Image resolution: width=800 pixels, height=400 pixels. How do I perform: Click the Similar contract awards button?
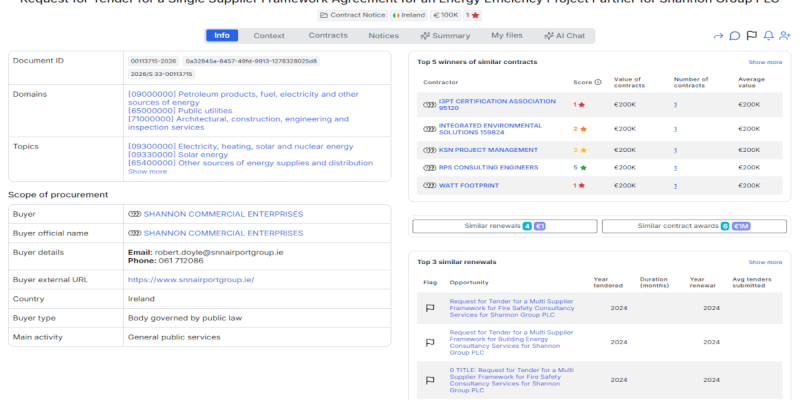pyautogui.click(x=694, y=226)
